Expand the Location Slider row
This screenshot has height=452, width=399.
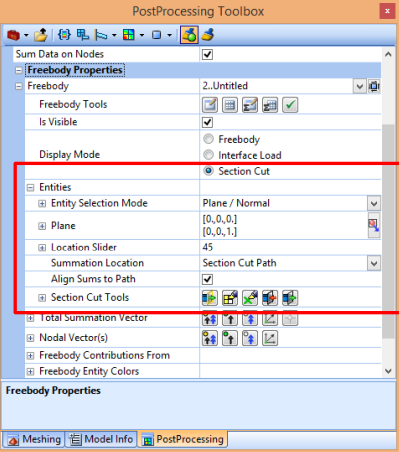(x=42, y=247)
